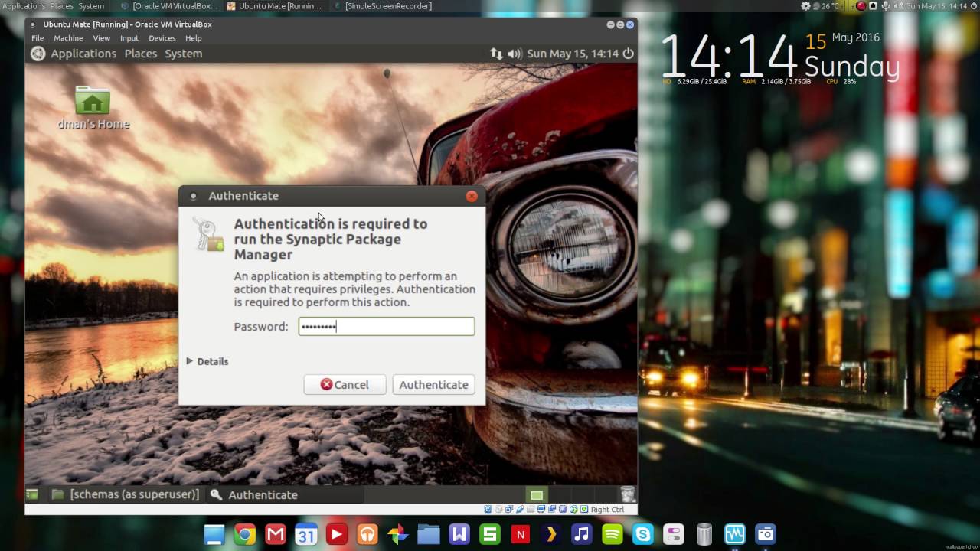Click the workspace switcher in guest panel
Screen dimensions: 980x551
point(537,495)
